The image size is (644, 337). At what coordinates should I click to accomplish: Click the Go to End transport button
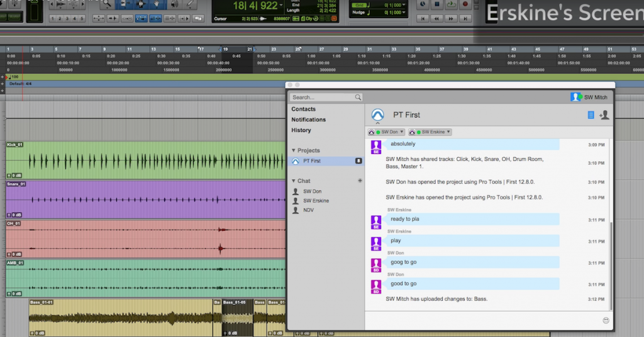pos(465,18)
